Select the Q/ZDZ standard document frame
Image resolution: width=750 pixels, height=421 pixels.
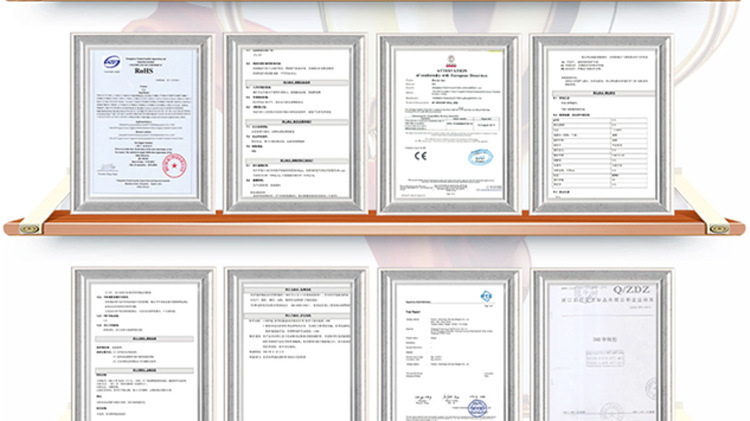(x=602, y=344)
